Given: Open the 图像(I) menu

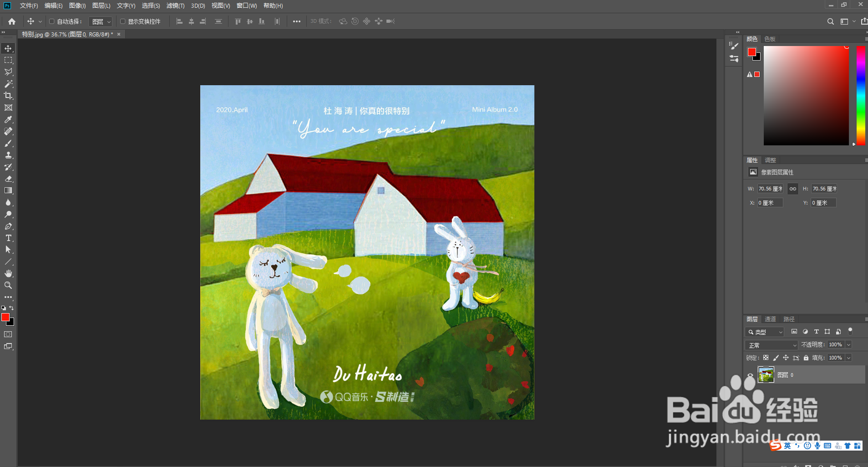Looking at the screenshot, I should click(77, 5).
